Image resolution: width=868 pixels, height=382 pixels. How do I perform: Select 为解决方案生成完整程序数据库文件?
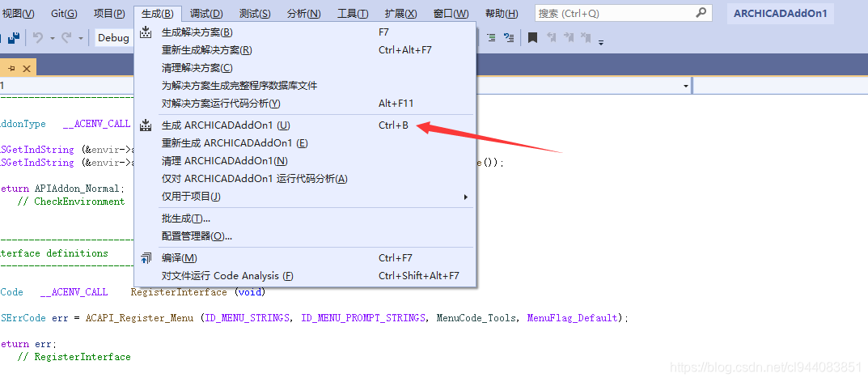click(x=305, y=86)
